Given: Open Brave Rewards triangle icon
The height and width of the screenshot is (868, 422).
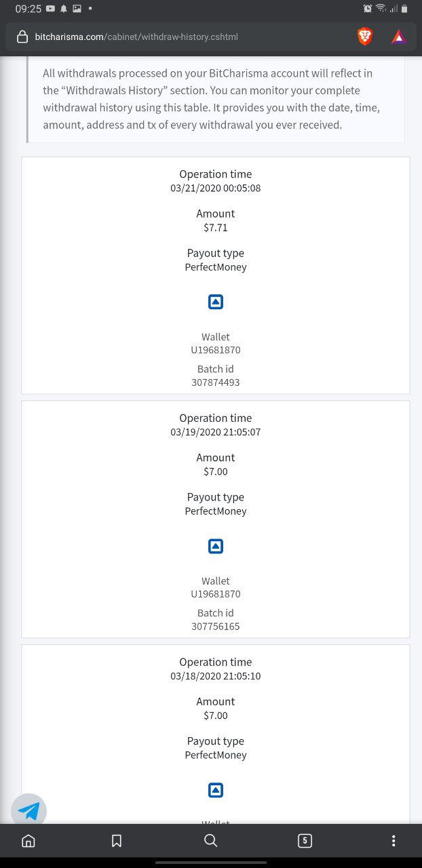Looking at the screenshot, I should point(399,37).
